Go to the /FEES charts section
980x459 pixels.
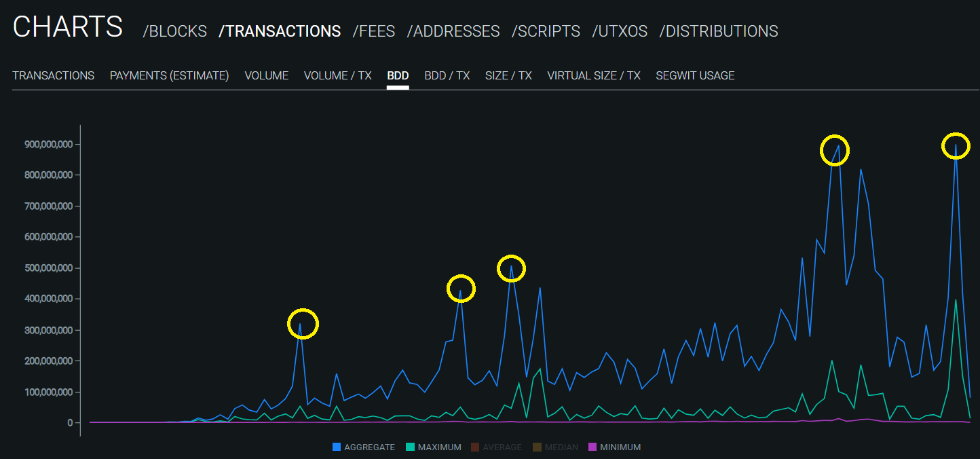pos(373,31)
